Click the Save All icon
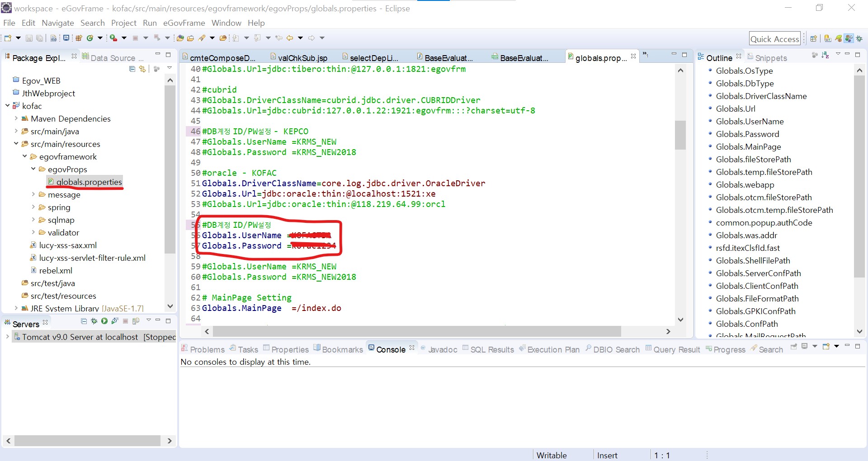868x461 pixels. click(x=40, y=38)
